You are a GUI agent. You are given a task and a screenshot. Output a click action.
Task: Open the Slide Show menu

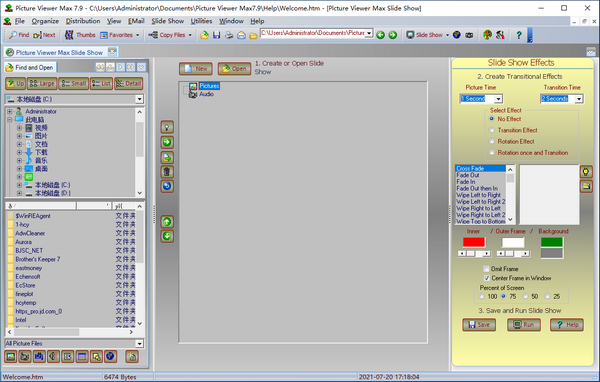pos(168,21)
